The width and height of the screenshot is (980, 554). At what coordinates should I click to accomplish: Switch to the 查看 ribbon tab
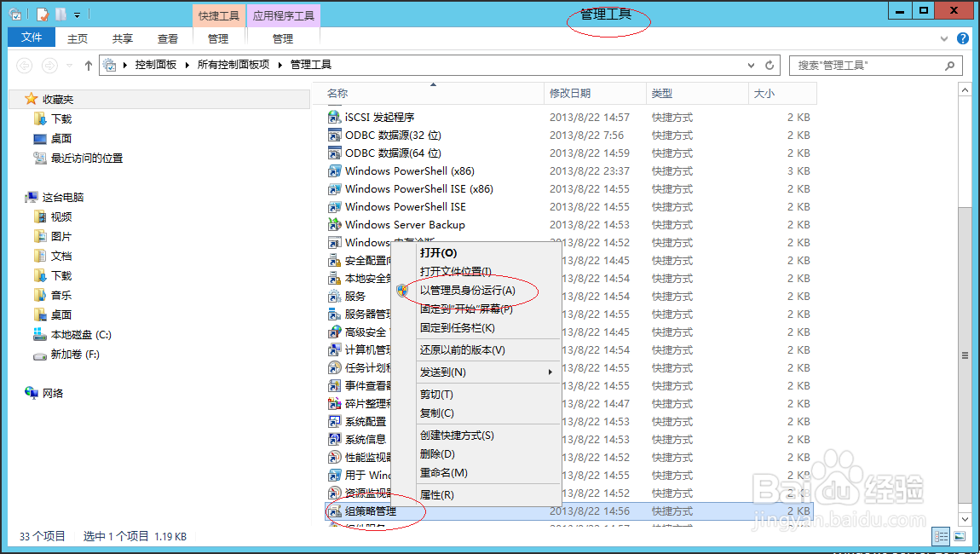(x=168, y=38)
